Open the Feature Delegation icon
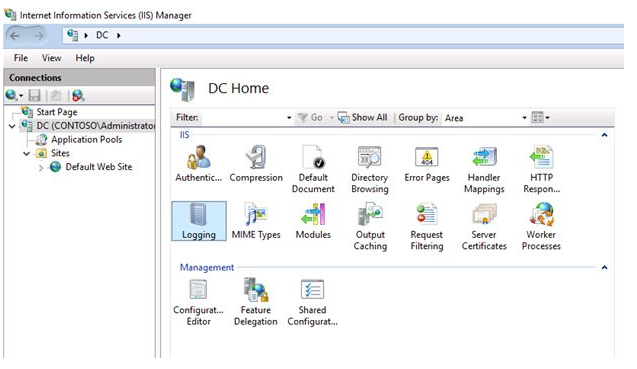 click(x=256, y=302)
